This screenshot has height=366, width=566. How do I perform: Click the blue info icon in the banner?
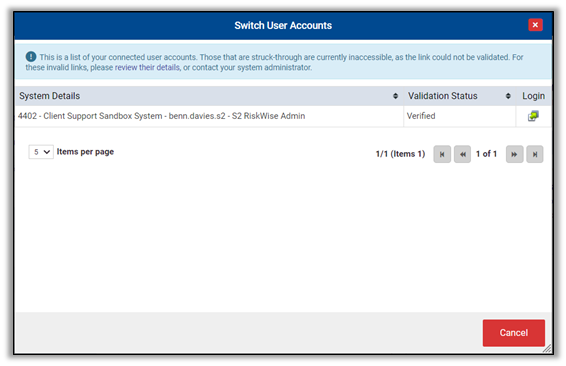(x=31, y=57)
